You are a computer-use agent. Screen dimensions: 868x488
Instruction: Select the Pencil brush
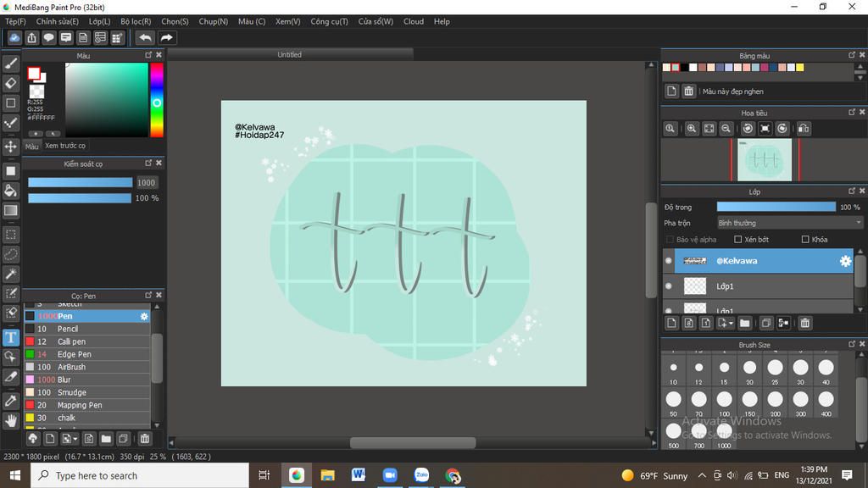(x=87, y=329)
